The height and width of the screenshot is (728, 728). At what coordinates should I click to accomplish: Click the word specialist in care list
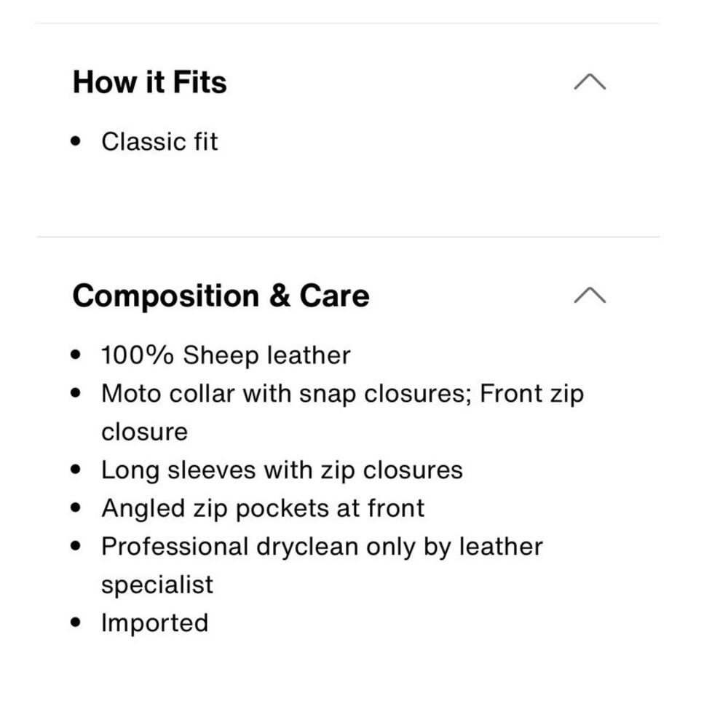[157, 585]
